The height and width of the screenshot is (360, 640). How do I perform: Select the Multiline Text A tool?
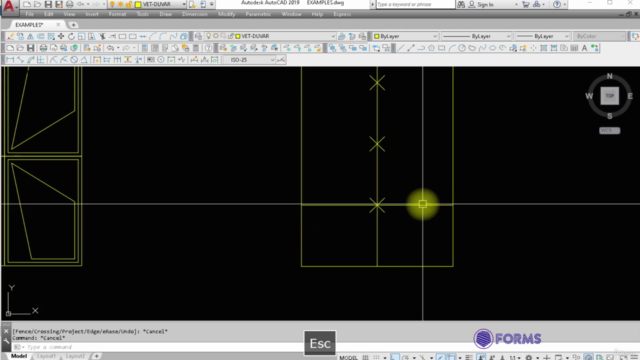point(584,48)
